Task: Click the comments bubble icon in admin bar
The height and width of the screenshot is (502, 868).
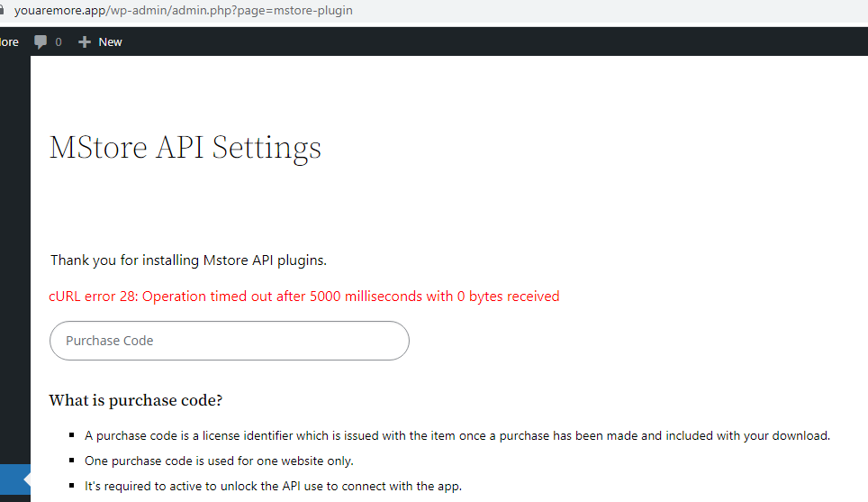Action: (41, 42)
